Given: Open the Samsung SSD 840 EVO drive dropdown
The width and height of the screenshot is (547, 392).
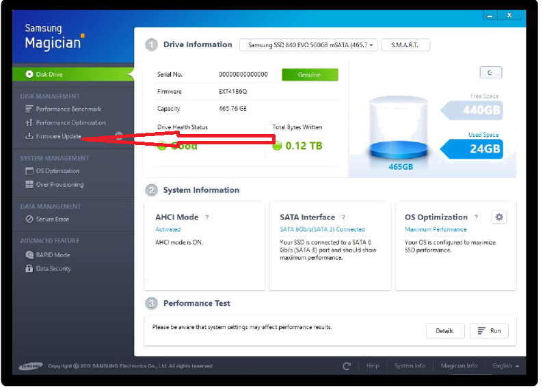Looking at the screenshot, I should (x=309, y=45).
